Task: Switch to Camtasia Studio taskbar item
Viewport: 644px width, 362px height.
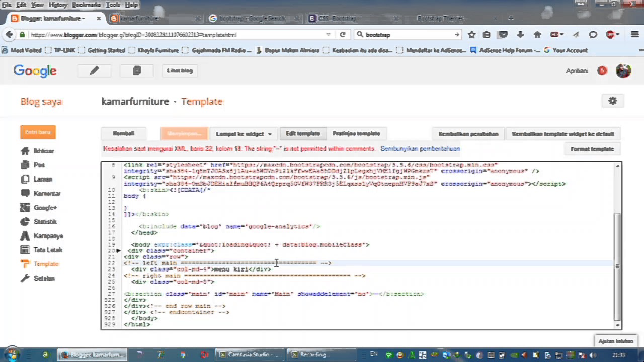Action: [x=249, y=354]
